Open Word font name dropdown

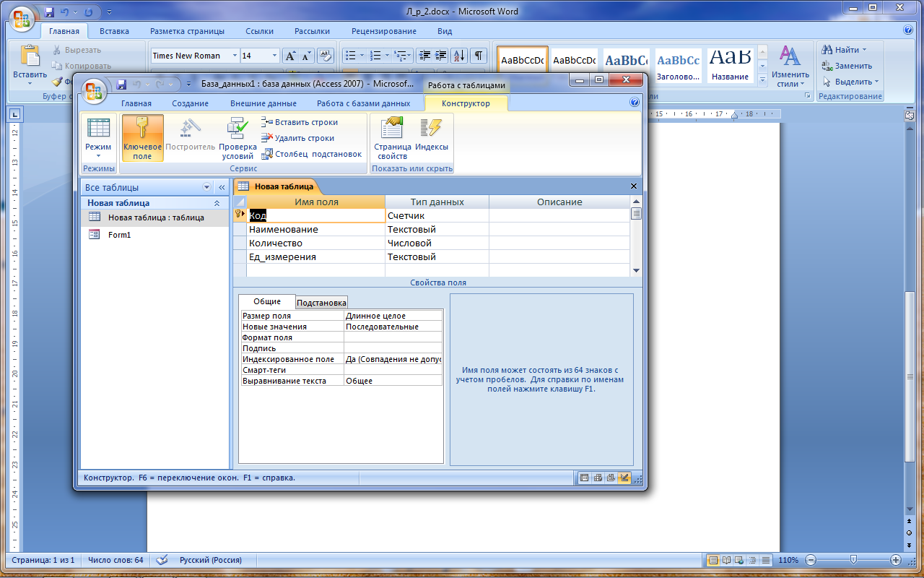[x=235, y=56]
